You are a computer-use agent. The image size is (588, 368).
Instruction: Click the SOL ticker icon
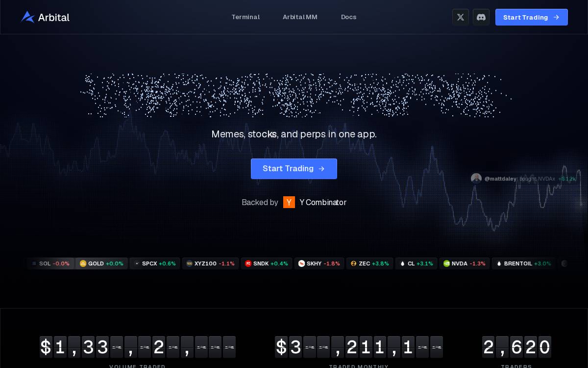point(34,263)
